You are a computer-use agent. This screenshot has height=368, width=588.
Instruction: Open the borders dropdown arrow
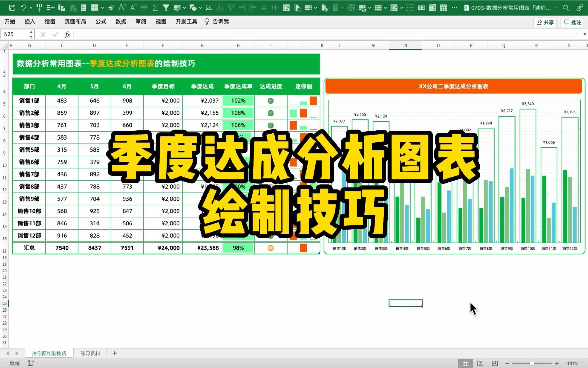[x=102, y=8]
